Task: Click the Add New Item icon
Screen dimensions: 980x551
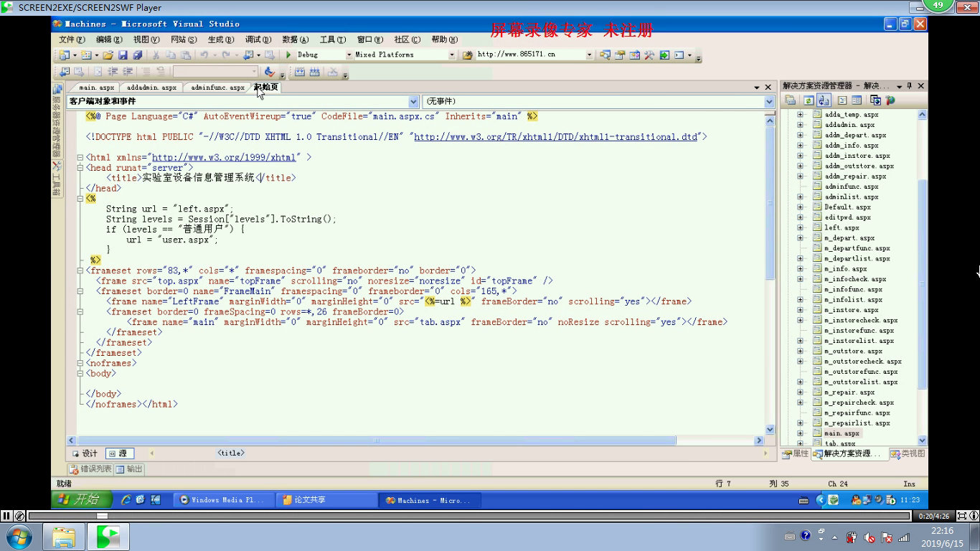Action: point(86,55)
